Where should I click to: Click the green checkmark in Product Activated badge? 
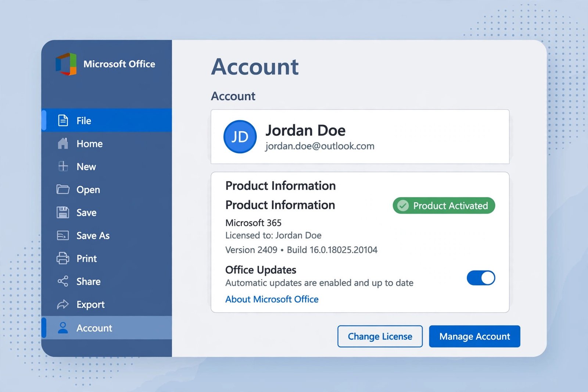coord(403,206)
